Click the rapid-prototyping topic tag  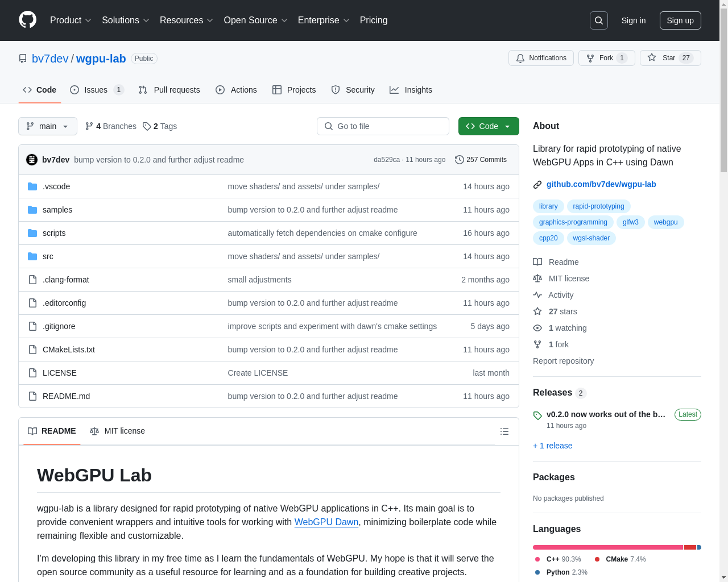(x=598, y=206)
